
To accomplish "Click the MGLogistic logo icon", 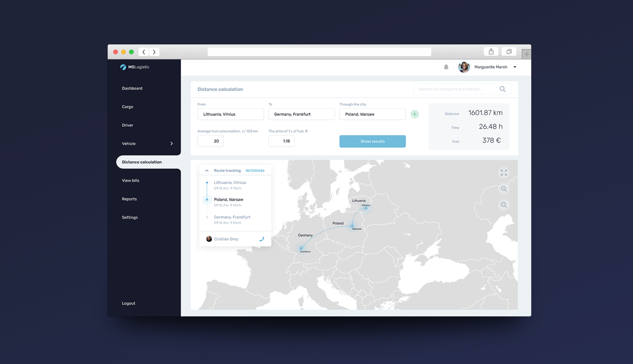I will tap(124, 67).
